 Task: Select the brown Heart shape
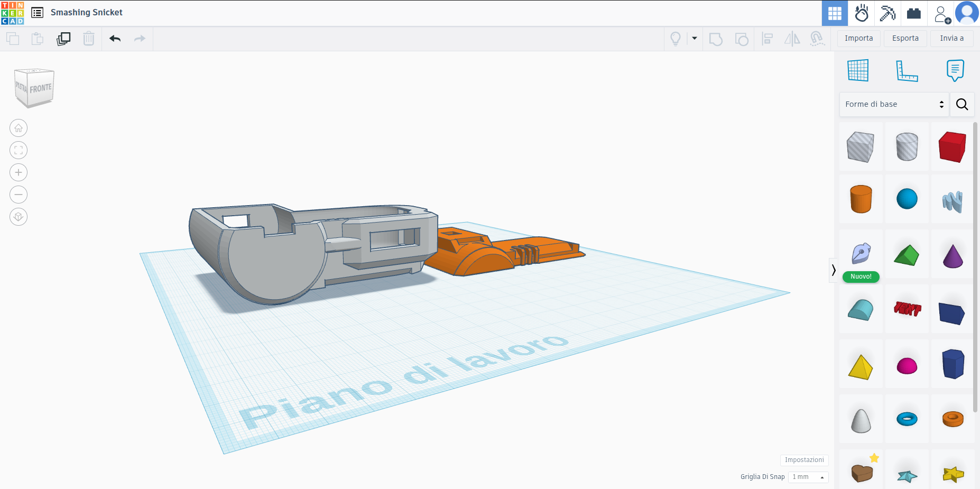(862, 473)
